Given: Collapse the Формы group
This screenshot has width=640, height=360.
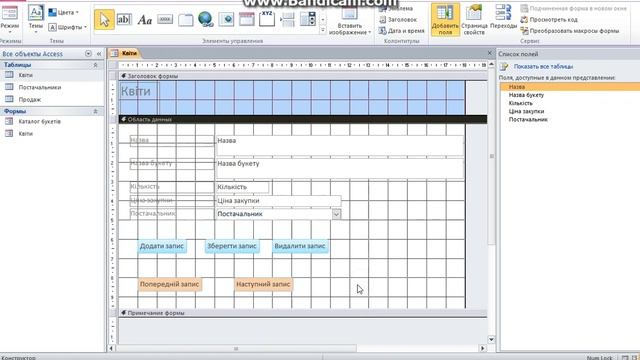Looking at the screenshot, I should (96, 111).
